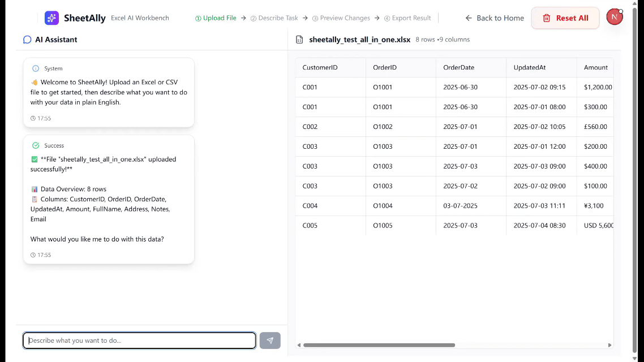Click the System message info icon

pos(36,68)
